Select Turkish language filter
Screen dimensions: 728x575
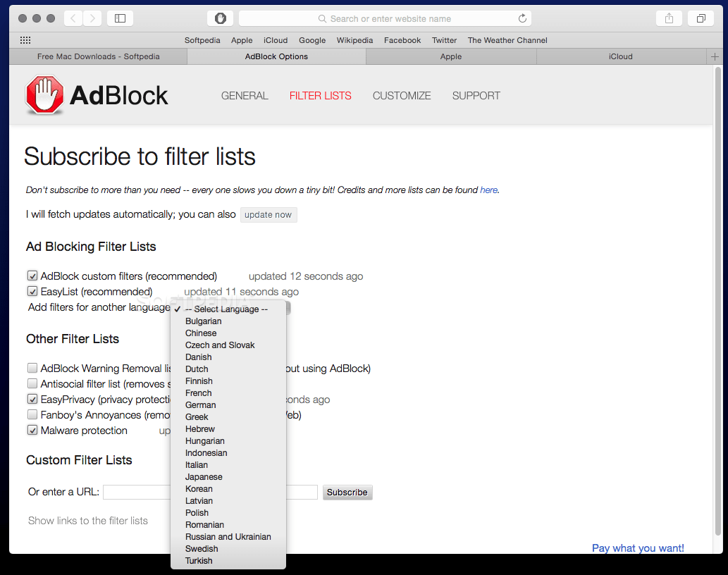point(228,561)
